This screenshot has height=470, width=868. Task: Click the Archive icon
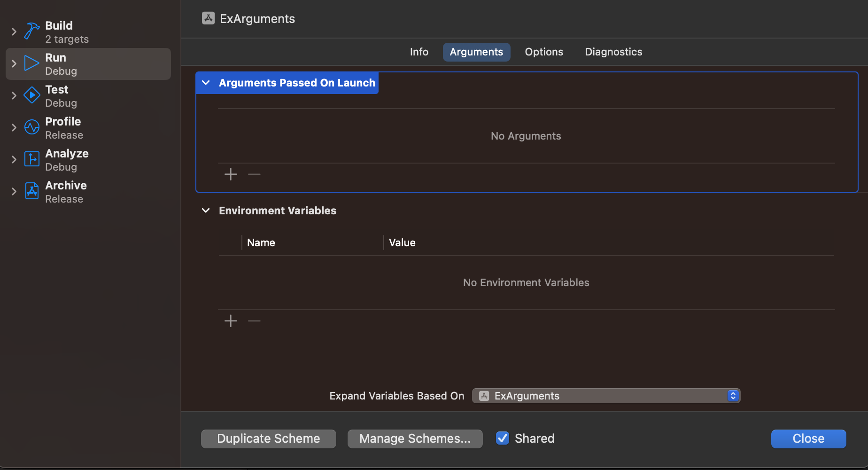click(x=31, y=191)
